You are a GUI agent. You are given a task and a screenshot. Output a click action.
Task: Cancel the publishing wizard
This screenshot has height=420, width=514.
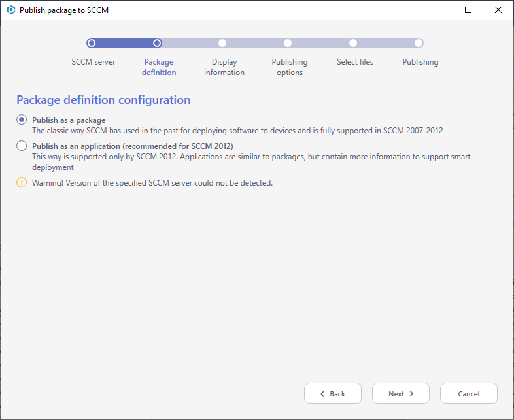[x=469, y=393]
